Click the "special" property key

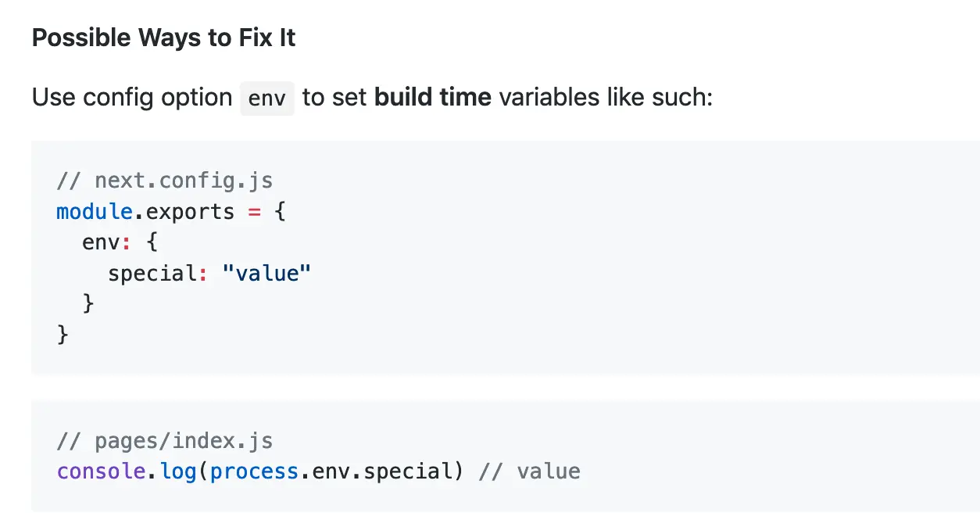pyautogui.click(x=152, y=274)
